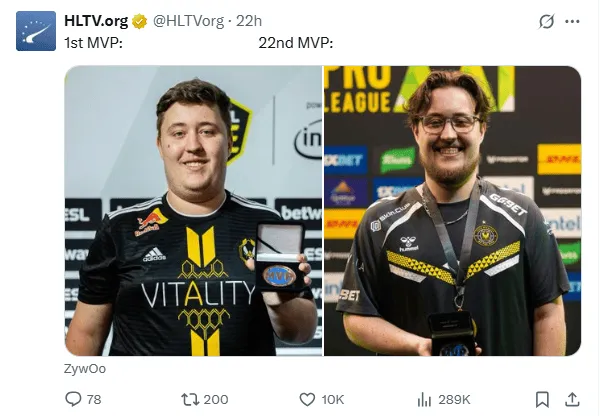This screenshot has height=416, width=600.
Task: Open the three-dot more options menu
Action: point(572,21)
